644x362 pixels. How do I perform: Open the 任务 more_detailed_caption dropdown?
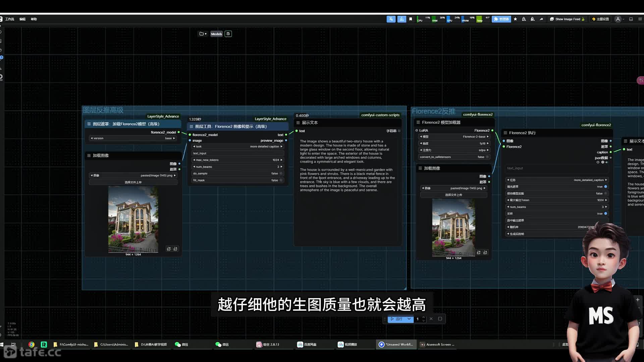pos(557,180)
